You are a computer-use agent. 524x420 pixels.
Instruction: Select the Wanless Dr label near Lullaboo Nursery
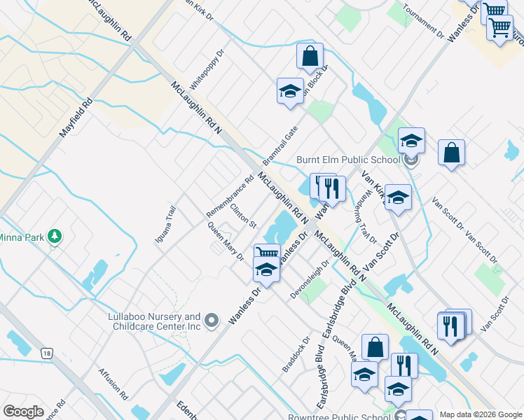[244, 306]
